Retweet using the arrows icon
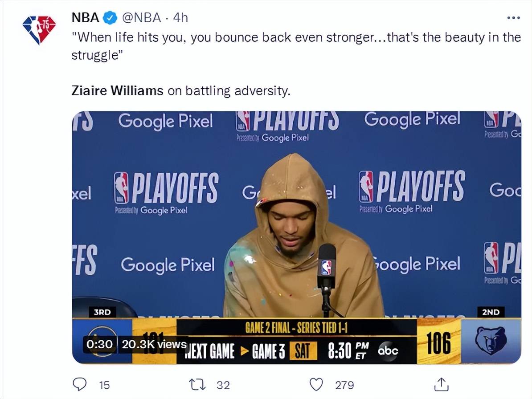This screenshot has height=399, width=532. (197, 385)
